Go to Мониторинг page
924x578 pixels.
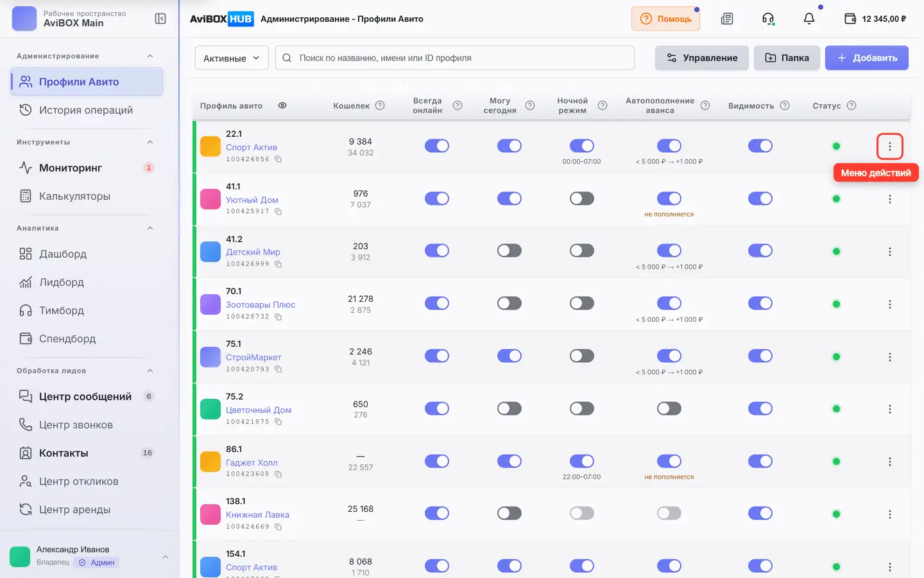pos(87,168)
